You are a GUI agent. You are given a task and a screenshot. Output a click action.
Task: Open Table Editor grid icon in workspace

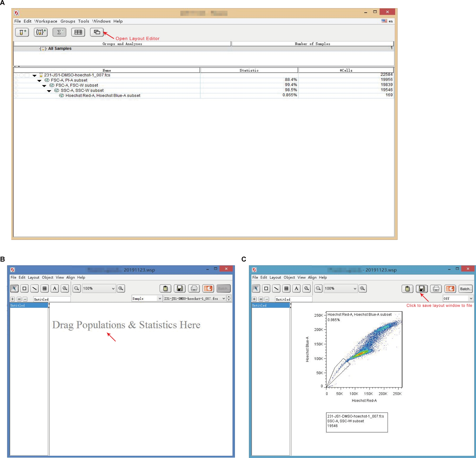78,32
